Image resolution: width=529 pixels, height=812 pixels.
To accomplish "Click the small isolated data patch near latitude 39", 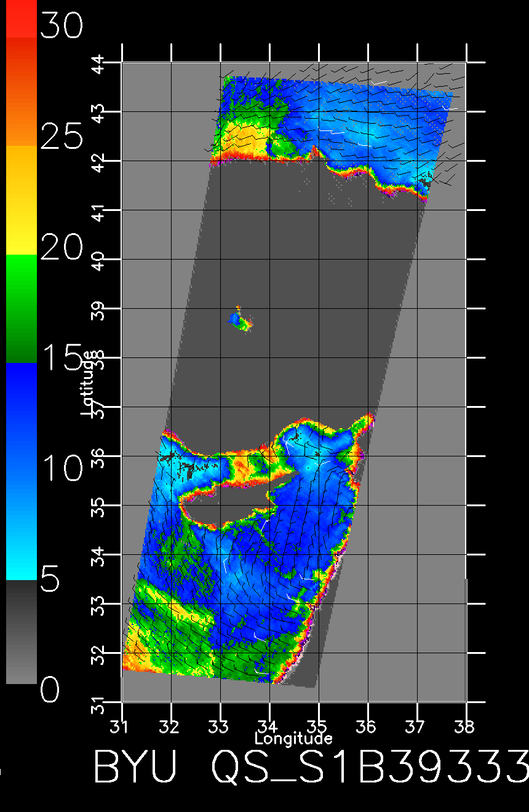I will tap(241, 320).
